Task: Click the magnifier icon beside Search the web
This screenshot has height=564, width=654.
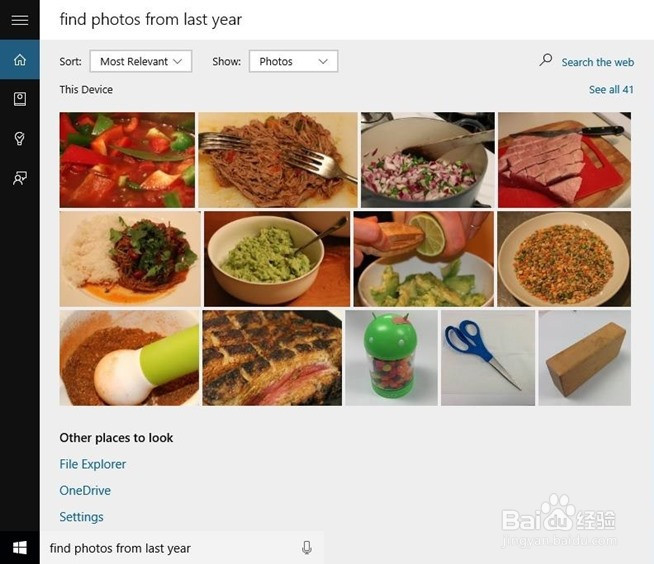Action: (x=546, y=60)
